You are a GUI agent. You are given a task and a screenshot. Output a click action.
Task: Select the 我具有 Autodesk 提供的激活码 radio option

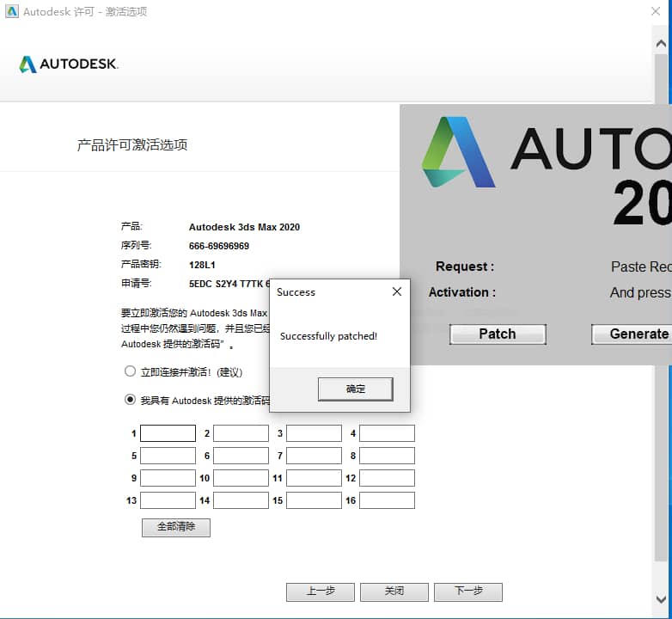[x=131, y=400]
